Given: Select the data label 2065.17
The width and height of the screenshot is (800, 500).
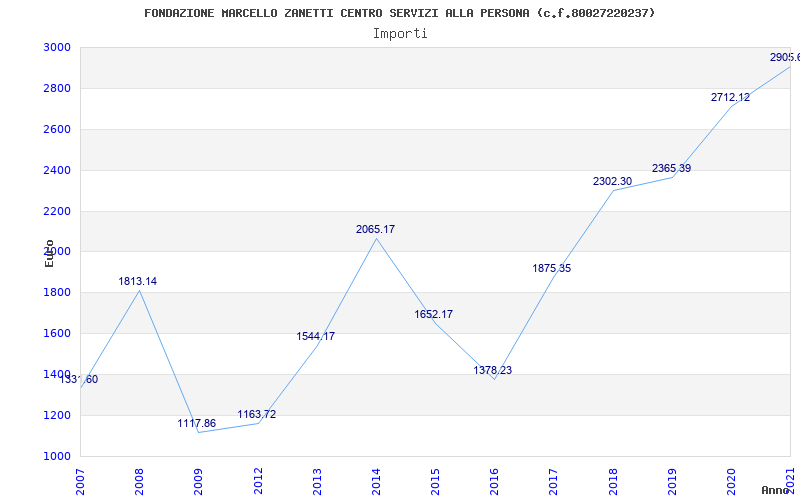Looking at the screenshot, I should tap(376, 230).
